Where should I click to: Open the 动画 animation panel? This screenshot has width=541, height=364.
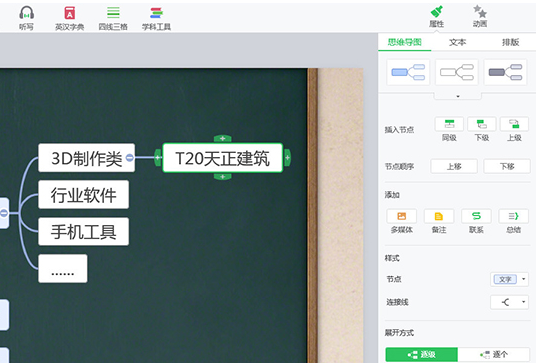click(x=480, y=17)
